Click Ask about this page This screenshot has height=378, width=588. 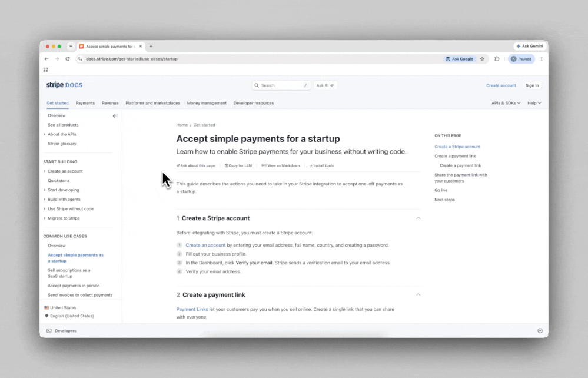(x=196, y=165)
